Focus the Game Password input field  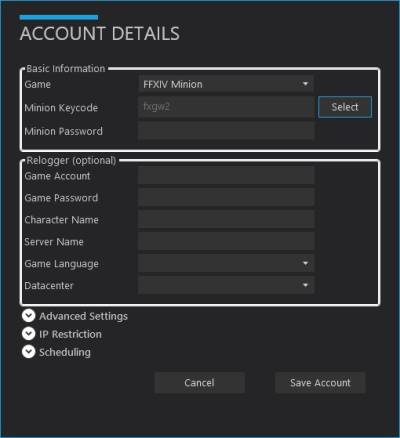coord(226,197)
